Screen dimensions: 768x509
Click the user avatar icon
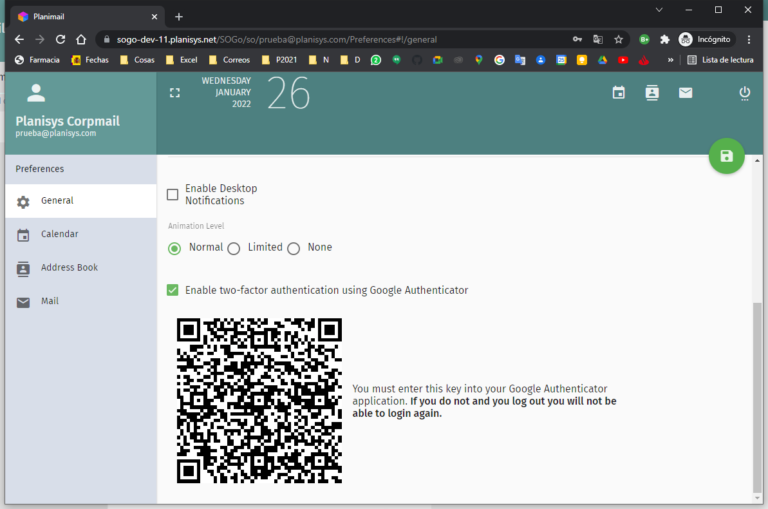(36, 94)
